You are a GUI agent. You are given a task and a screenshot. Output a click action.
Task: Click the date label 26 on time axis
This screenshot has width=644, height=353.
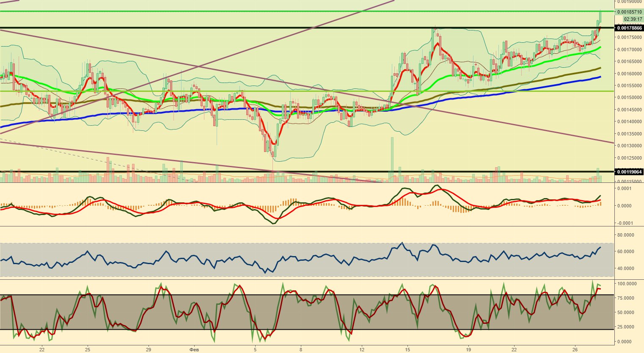tap(575, 350)
